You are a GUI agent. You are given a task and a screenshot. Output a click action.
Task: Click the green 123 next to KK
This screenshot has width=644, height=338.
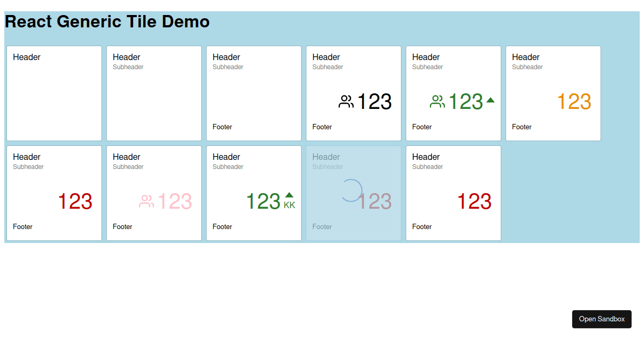[263, 201]
